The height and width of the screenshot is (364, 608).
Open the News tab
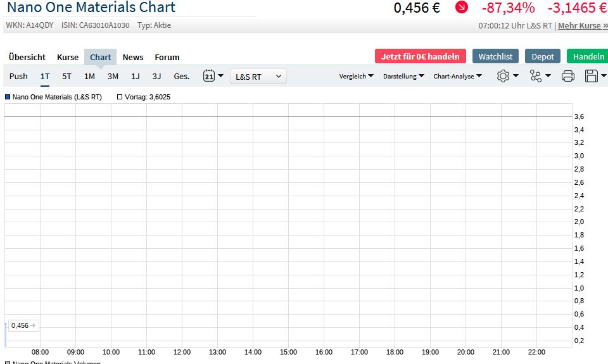coord(133,57)
